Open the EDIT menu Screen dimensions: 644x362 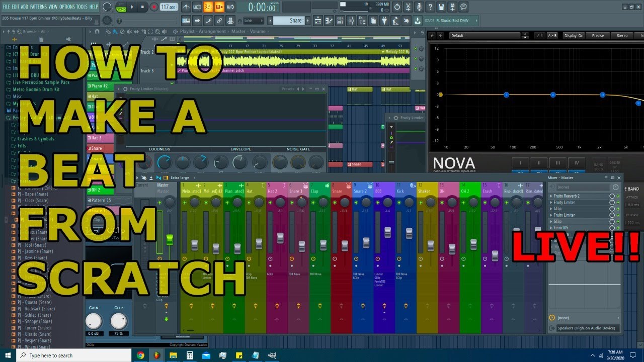(x=16, y=7)
